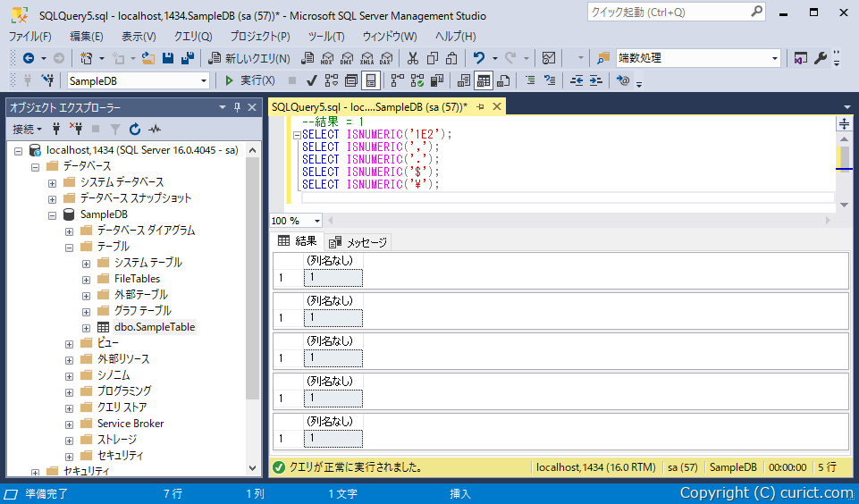The width and height of the screenshot is (859, 504).
Task: Open a new DMX query
Action: (347, 58)
